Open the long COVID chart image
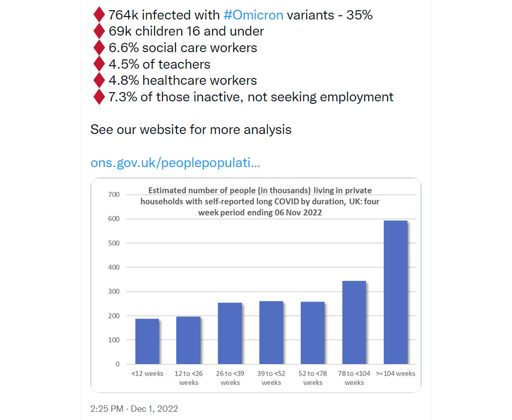The image size is (512, 420). pos(256,285)
